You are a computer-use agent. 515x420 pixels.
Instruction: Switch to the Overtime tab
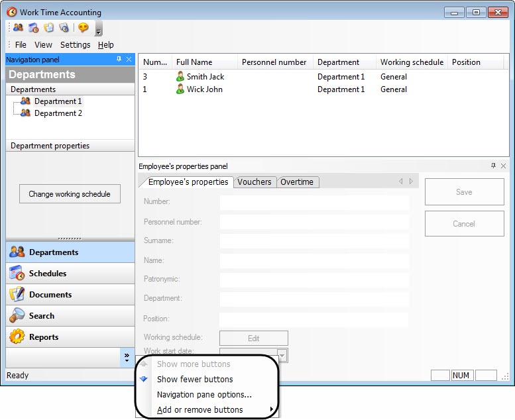tap(297, 182)
